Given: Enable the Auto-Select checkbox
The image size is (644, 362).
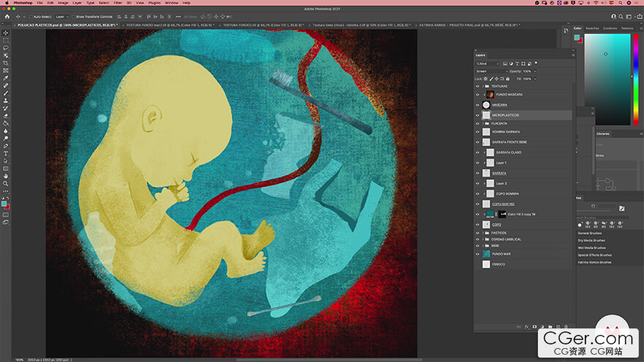Looking at the screenshot, I should pos(31,17).
